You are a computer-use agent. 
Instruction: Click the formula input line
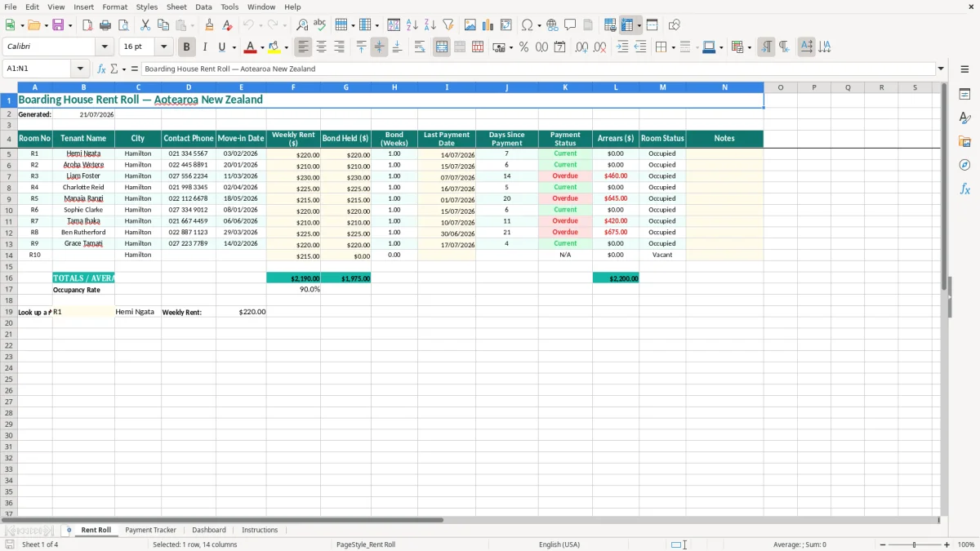click(537, 69)
